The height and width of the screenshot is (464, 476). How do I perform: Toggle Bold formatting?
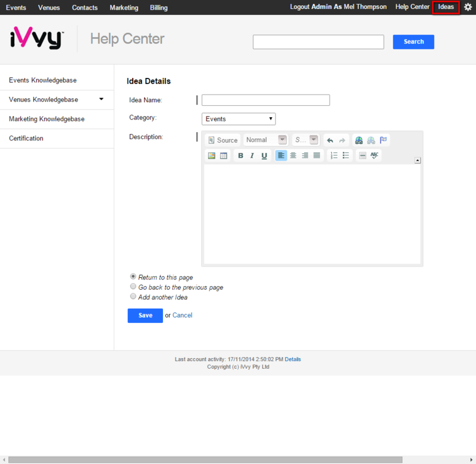pyautogui.click(x=240, y=156)
